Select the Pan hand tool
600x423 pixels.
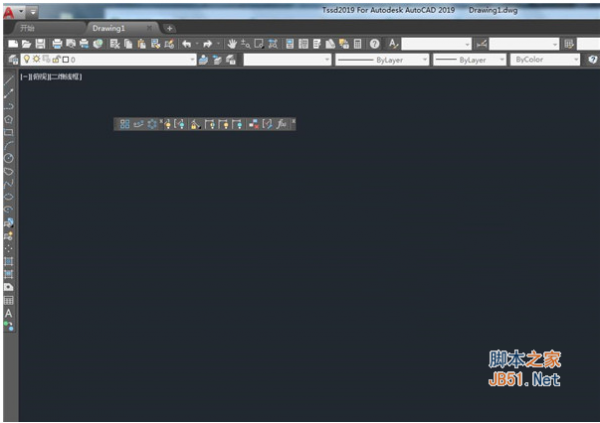(x=232, y=44)
